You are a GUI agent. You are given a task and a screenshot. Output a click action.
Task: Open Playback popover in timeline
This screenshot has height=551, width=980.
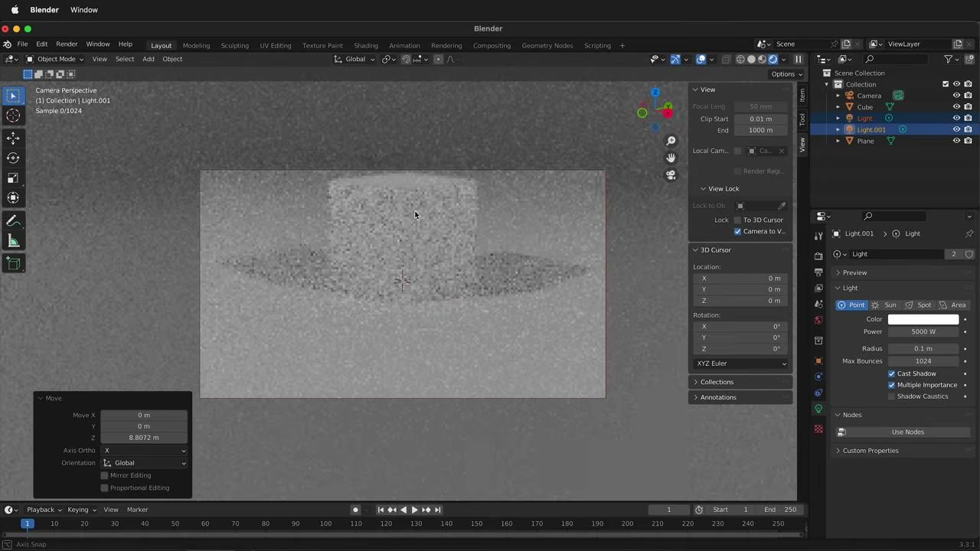click(x=44, y=510)
